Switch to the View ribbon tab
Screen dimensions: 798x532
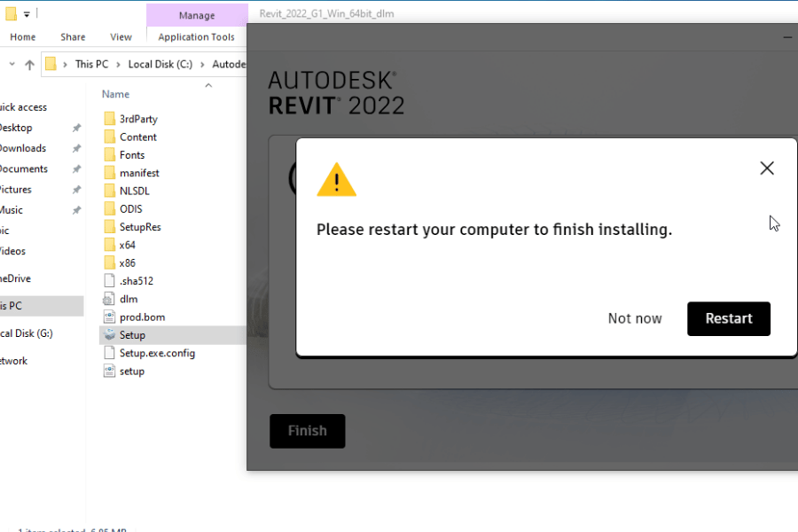(x=121, y=37)
